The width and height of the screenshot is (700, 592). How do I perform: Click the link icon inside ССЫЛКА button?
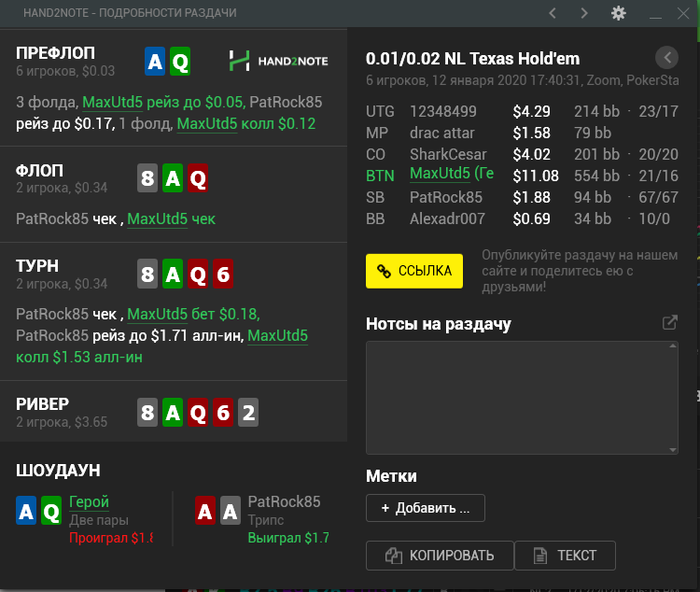(384, 271)
